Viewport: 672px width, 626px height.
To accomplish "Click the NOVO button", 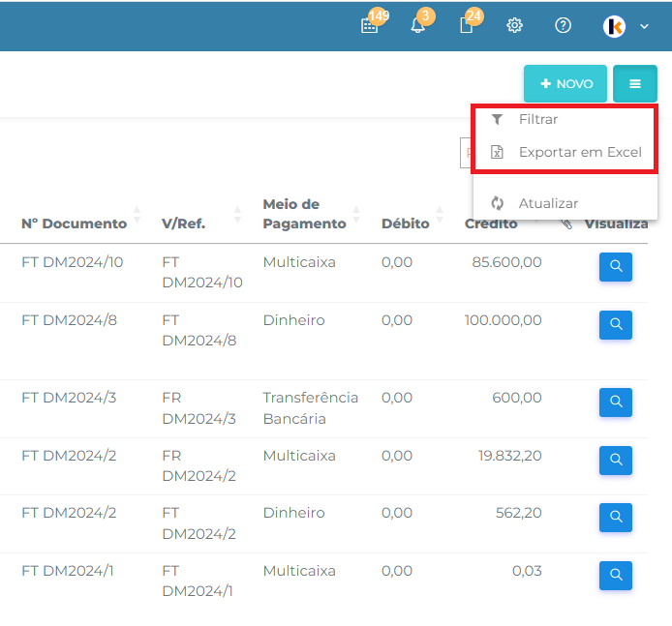I will coord(565,83).
